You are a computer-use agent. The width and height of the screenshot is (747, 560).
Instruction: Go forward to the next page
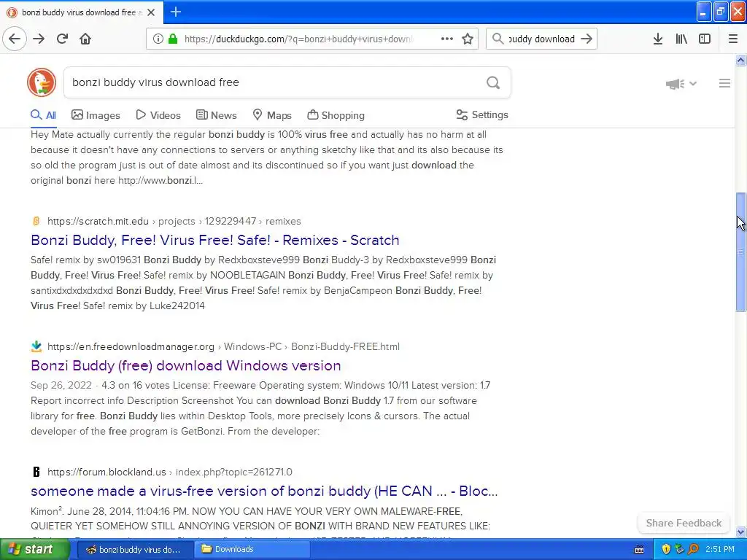(x=39, y=39)
